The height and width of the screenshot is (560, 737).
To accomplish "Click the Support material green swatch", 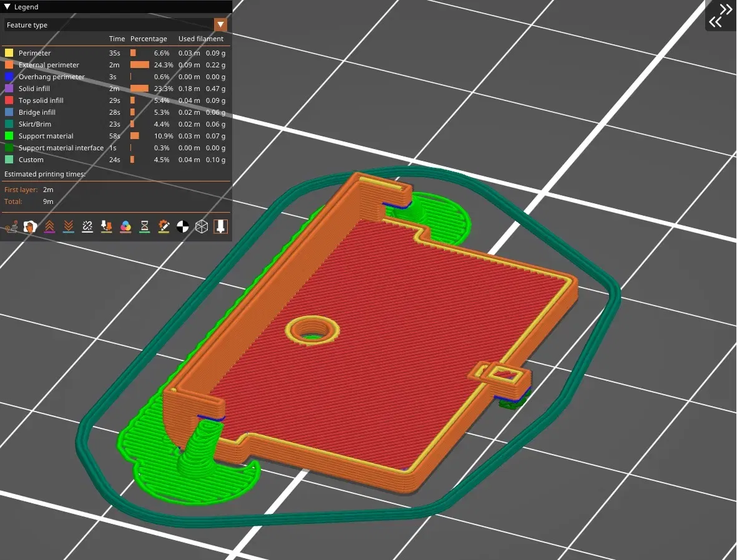I will point(9,136).
